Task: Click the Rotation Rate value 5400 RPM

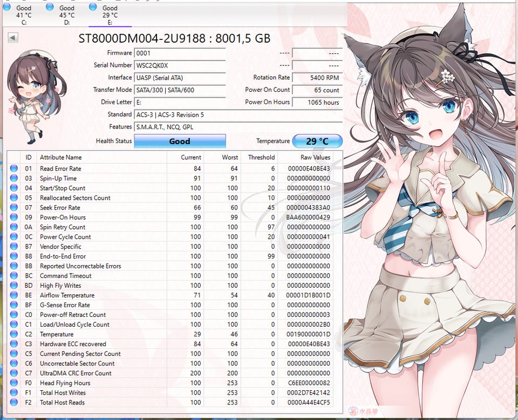Action: [x=317, y=78]
